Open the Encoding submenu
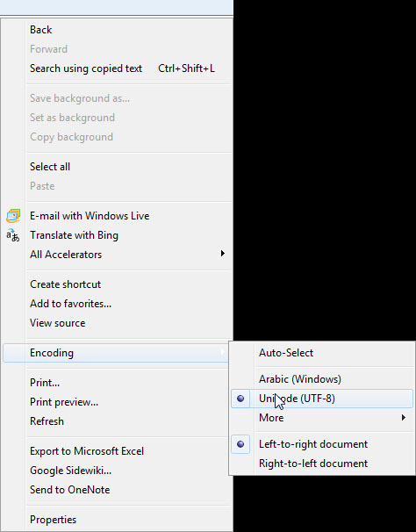 117,353
